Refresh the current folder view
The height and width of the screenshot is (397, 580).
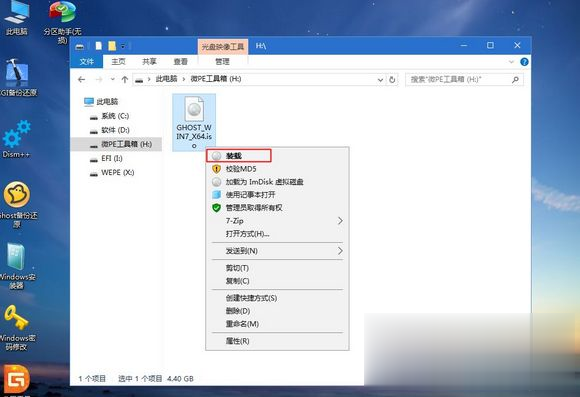tap(392, 80)
